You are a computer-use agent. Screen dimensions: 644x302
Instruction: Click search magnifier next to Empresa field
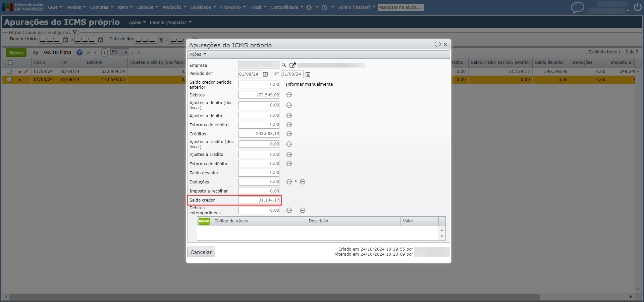point(284,65)
